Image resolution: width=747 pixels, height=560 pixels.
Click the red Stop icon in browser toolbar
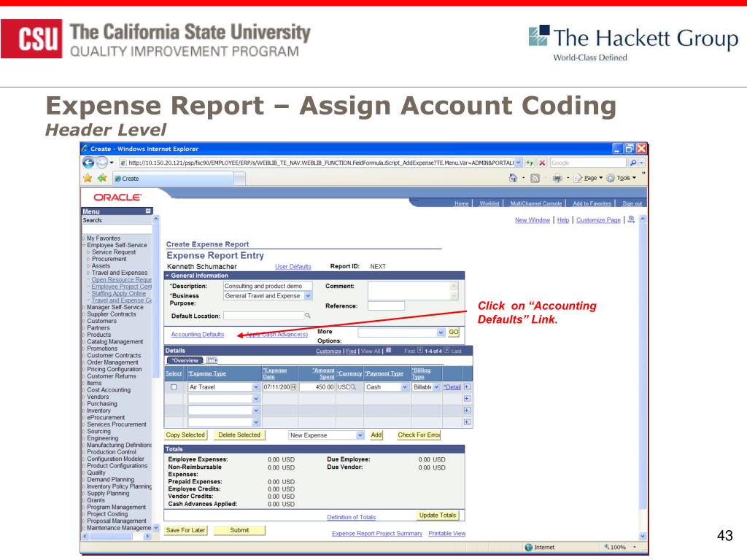pyautogui.click(x=542, y=163)
